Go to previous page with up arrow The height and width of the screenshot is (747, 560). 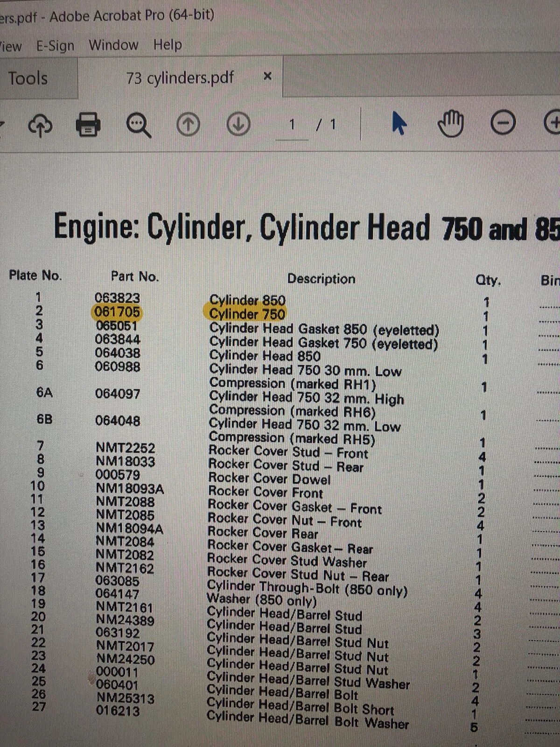click(188, 125)
